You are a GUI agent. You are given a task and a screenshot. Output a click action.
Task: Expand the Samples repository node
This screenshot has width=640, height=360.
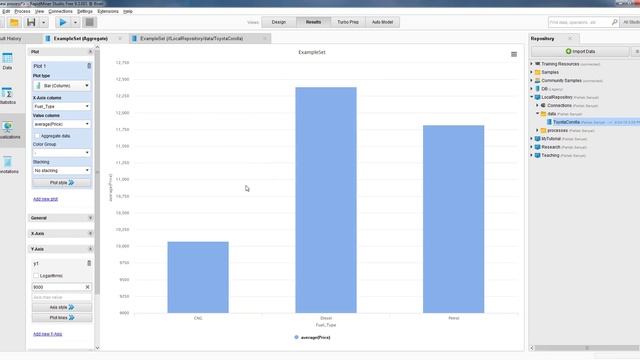[x=532, y=72]
